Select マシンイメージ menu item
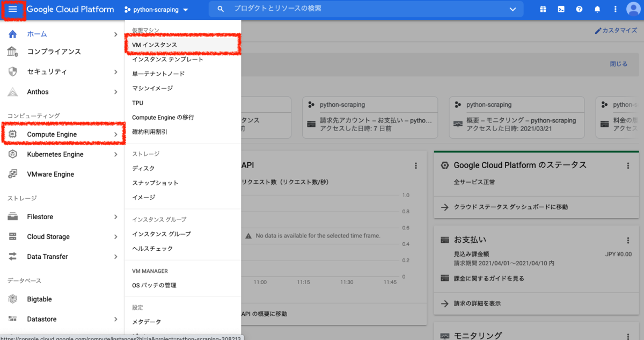644x340 pixels. pyautogui.click(x=183, y=88)
